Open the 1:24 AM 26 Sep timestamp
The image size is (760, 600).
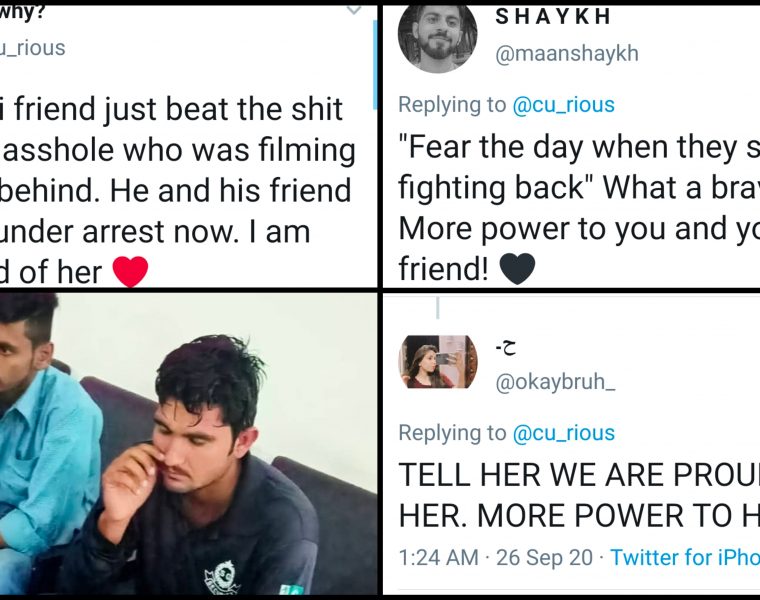point(495,557)
